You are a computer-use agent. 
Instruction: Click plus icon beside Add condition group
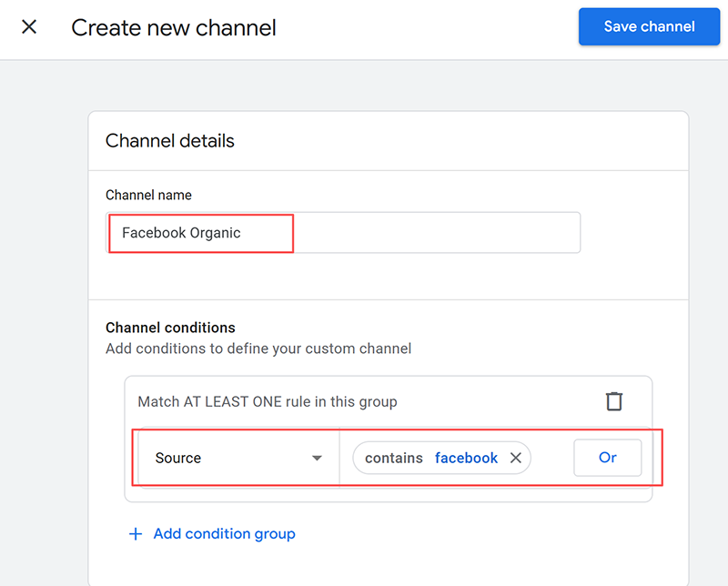pos(136,534)
